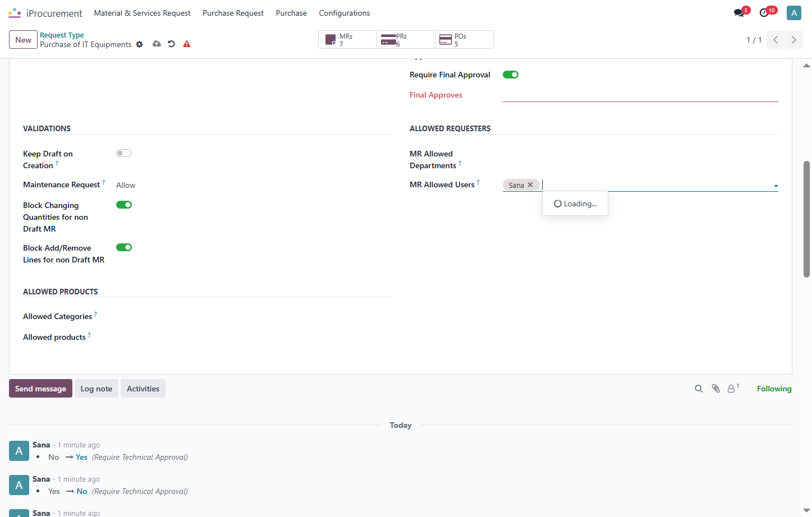The width and height of the screenshot is (812, 517).
Task: Click the MR Allowed Departments help question mark
Action: point(460,163)
